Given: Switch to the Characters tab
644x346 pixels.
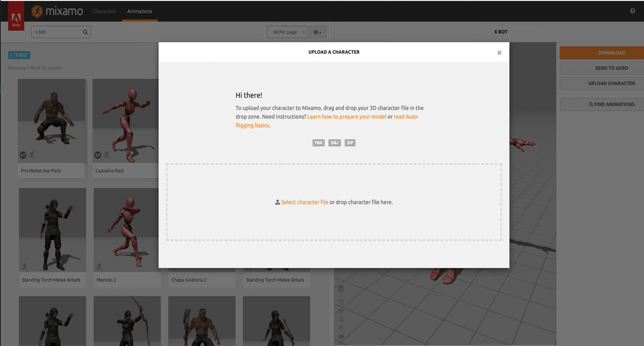Looking at the screenshot, I should point(104,11).
